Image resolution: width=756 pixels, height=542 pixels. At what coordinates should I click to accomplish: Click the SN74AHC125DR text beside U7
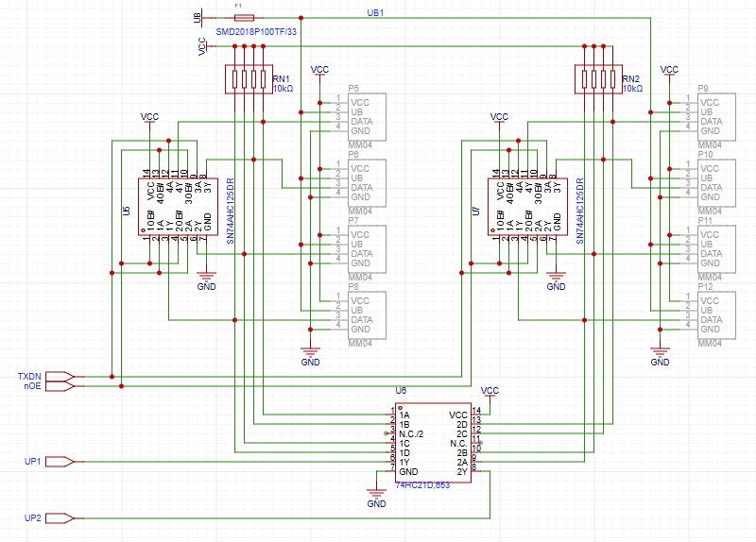pos(579,211)
